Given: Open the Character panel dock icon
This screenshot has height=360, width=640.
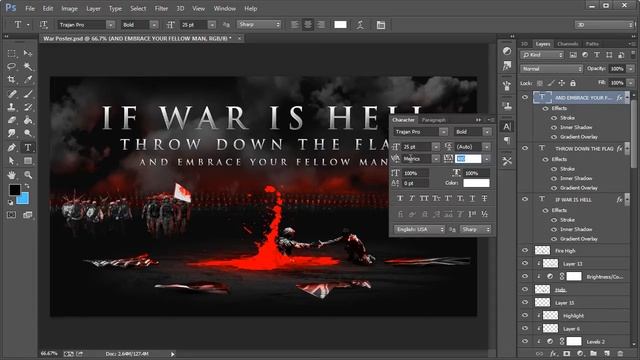Looking at the screenshot, I should (x=507, y=127).
